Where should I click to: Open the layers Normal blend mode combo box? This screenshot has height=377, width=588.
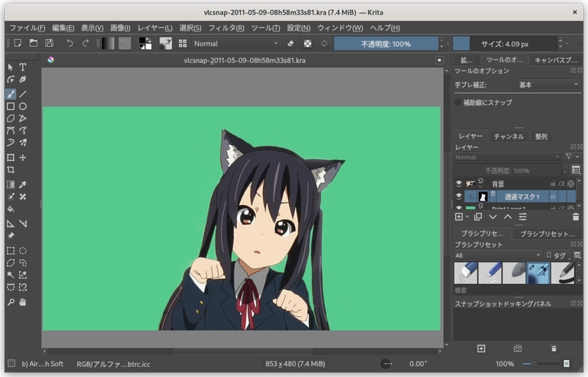[508, 157]
